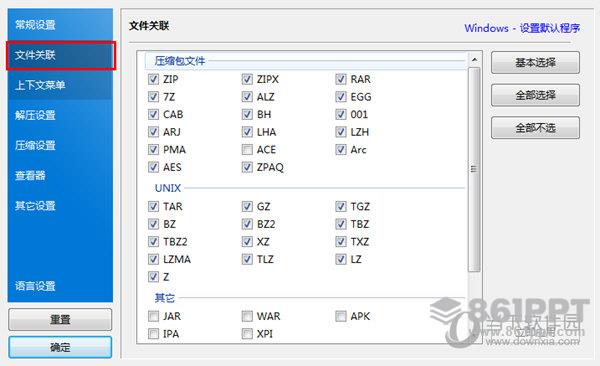This screenshot has height=366, width=600.
Task: Toggle the ALZ checkbox
Action: (x=247, y=97)
